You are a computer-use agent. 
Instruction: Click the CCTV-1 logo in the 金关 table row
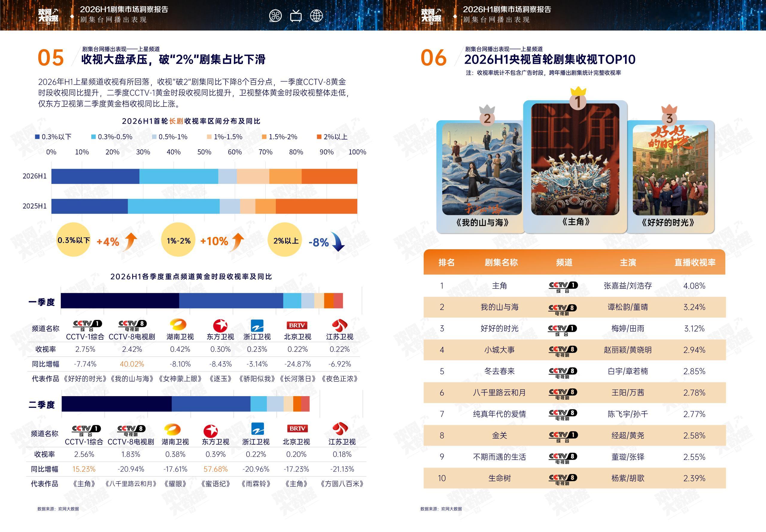point(563,437)
